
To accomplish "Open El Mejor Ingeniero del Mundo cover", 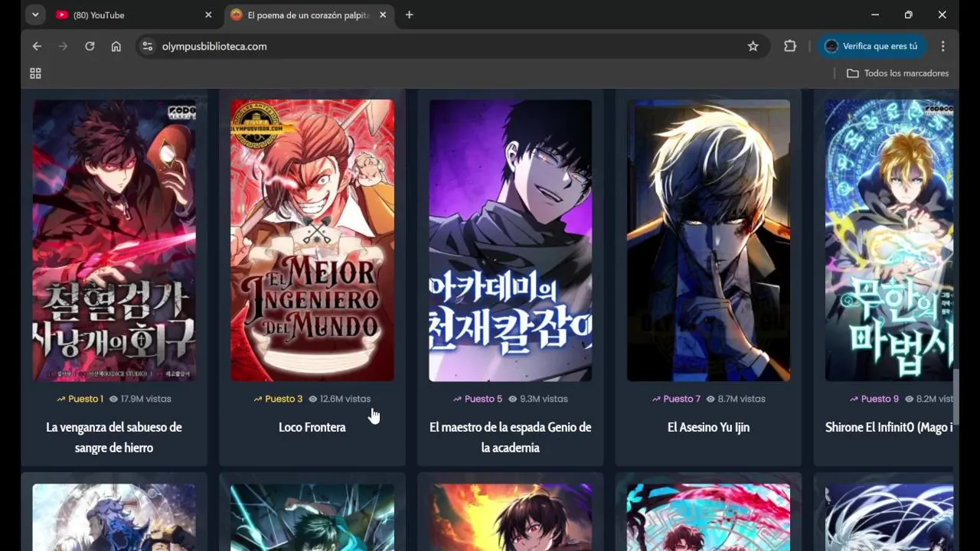I will tap(312, 240).
